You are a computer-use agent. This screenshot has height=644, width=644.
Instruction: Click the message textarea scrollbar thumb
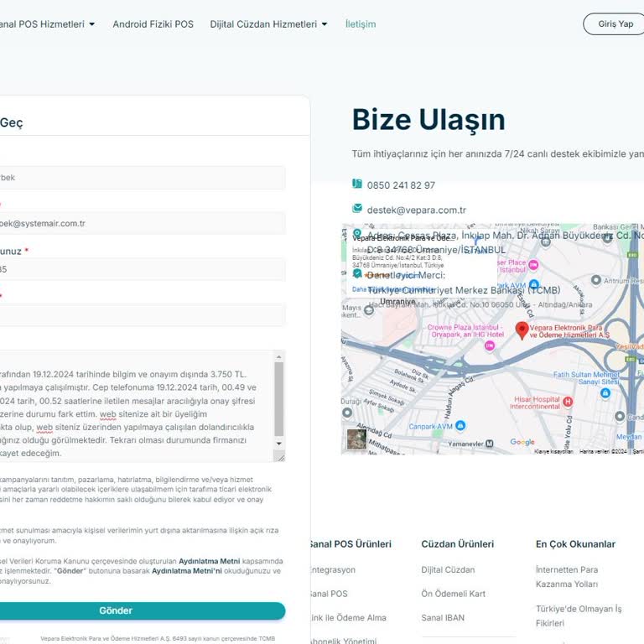point(279,399)
